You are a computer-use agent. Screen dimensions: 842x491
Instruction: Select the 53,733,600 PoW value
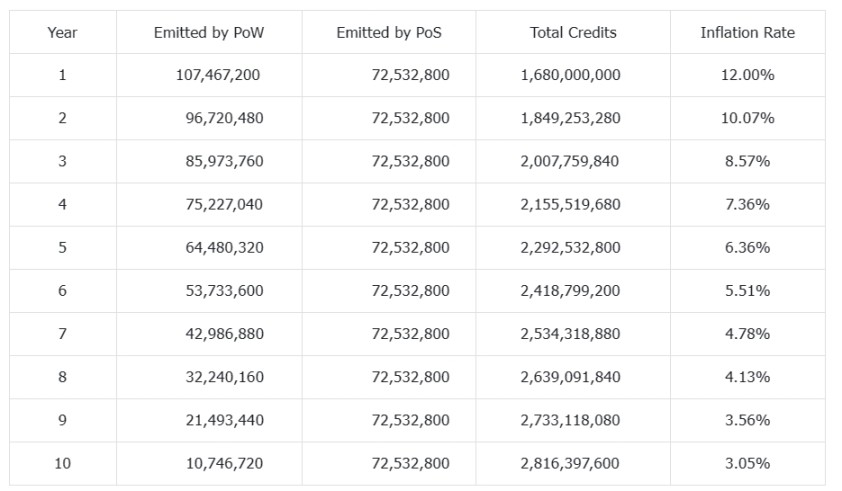coord(224,291)
